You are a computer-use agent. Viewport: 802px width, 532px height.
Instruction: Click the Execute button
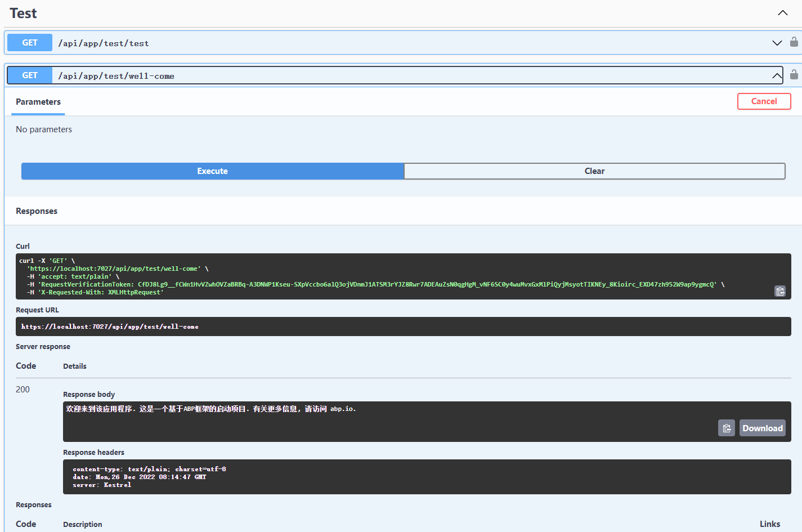[x=213, y=171]
